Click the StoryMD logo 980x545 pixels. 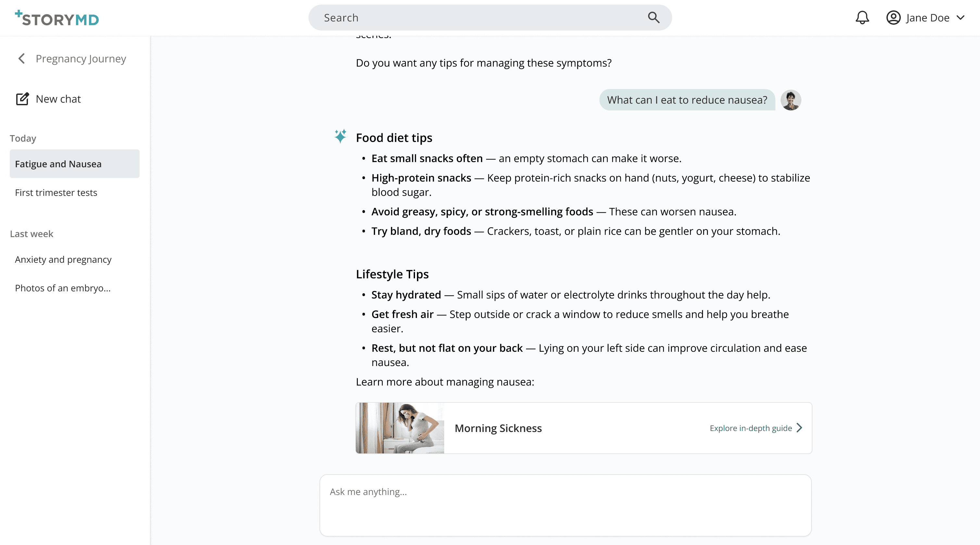(57, 18)
